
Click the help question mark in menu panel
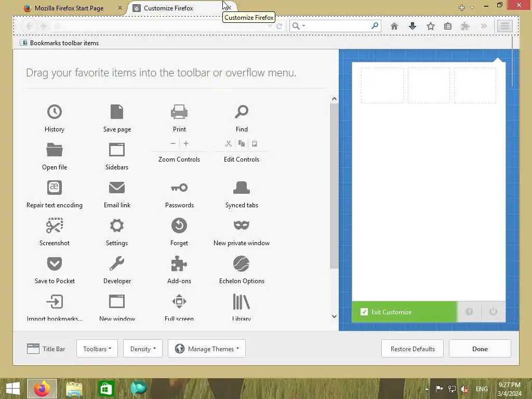pos(469,312)
